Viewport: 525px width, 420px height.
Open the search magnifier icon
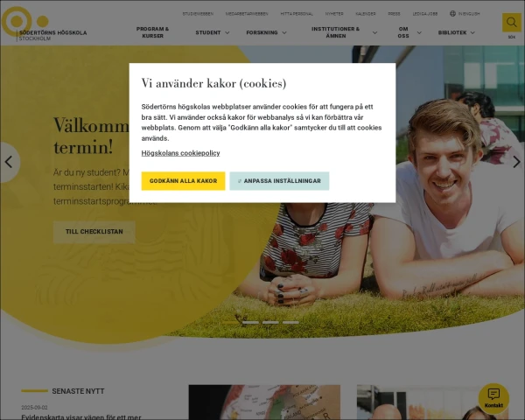[511, 23]
